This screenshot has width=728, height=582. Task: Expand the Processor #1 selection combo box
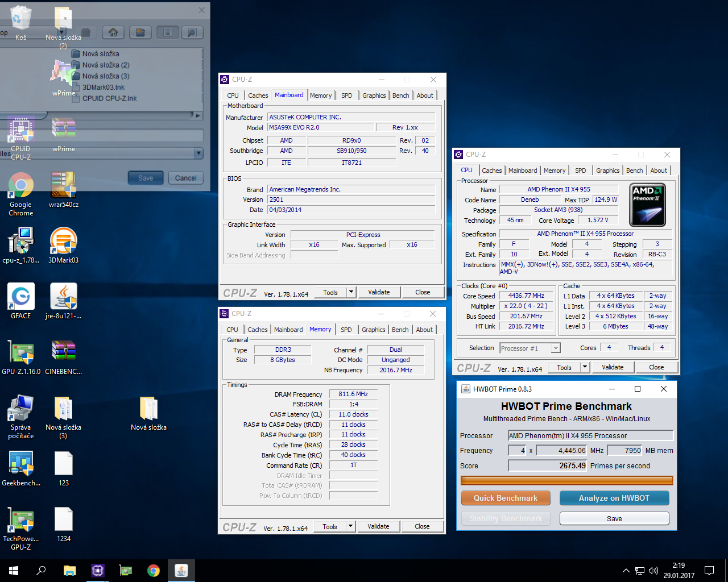(556, 348)
